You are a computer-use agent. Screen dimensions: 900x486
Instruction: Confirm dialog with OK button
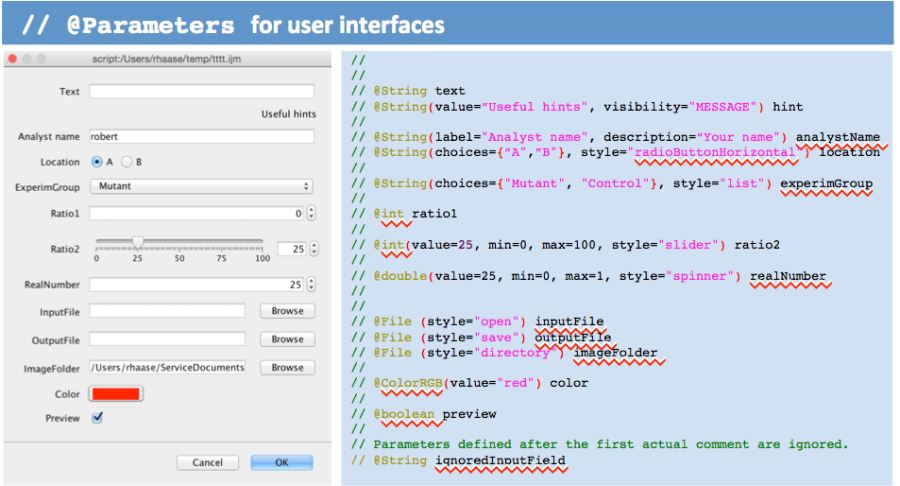[x=281, y=463]
